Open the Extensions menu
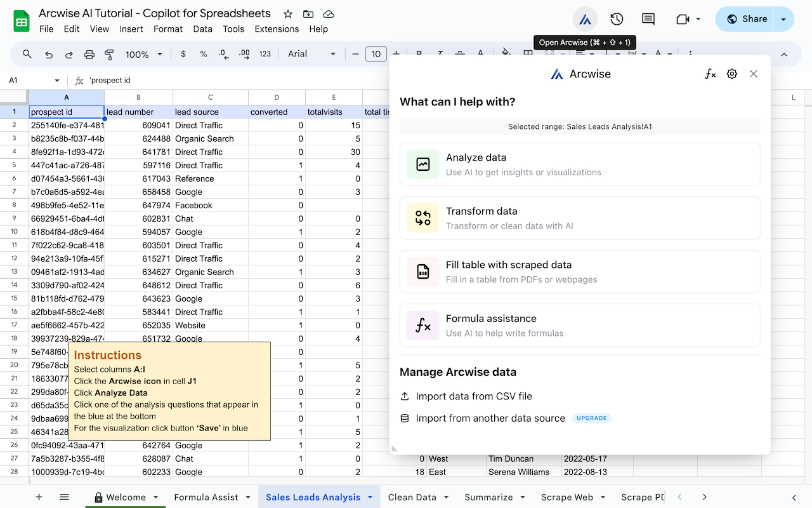The image size is (812, 508). 277,29
